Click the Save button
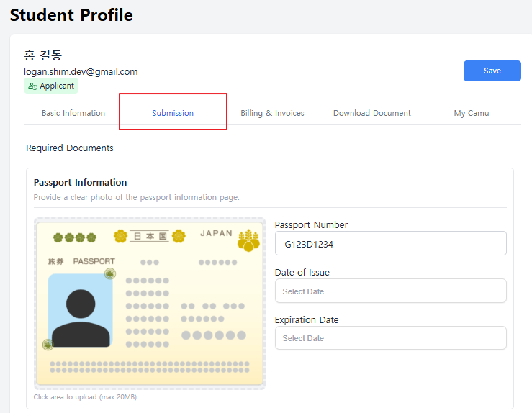This screenshot has height=413, width=532. click(492, 71)
